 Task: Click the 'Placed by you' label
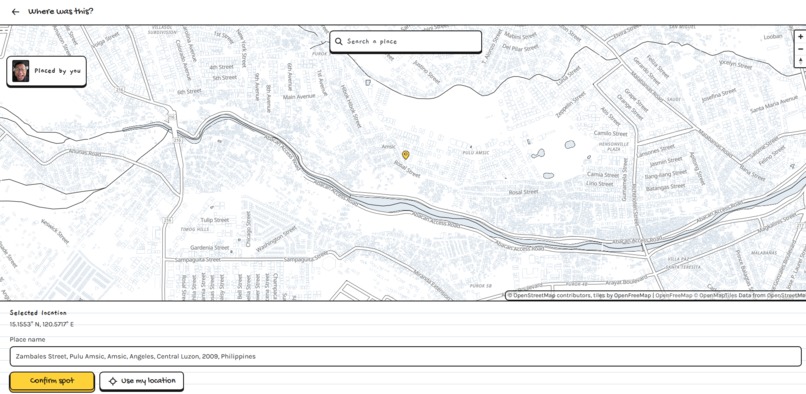pyautogui.click(x=58, y=71)
